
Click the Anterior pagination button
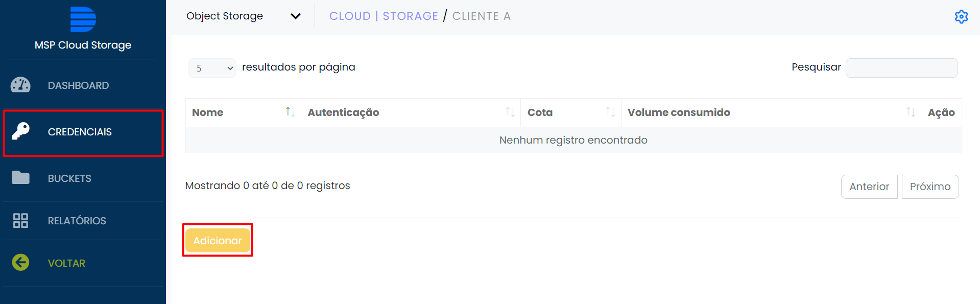[869, 186]
